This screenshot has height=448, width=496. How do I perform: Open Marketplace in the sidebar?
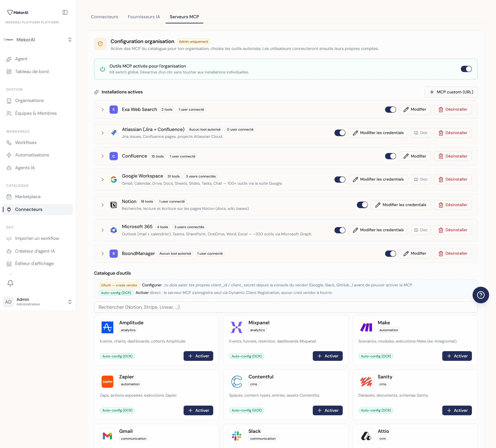[38, 197]
